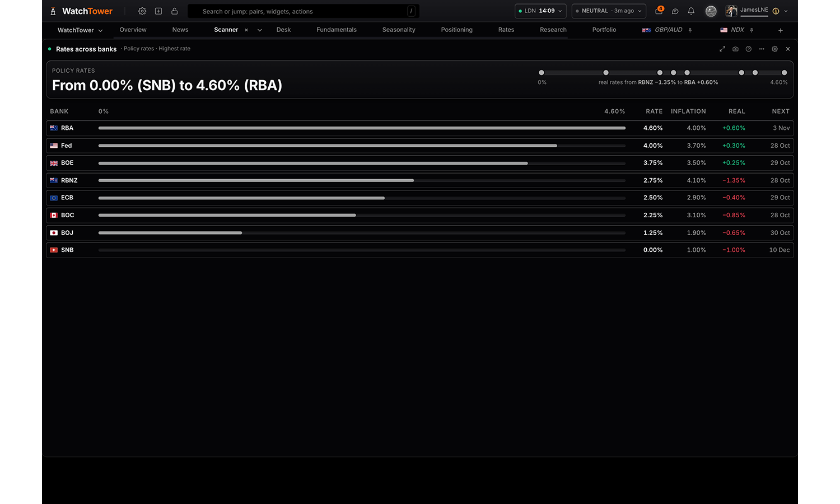Expand the LDN 14:09 session dropdown

click(x=540, y=11)
